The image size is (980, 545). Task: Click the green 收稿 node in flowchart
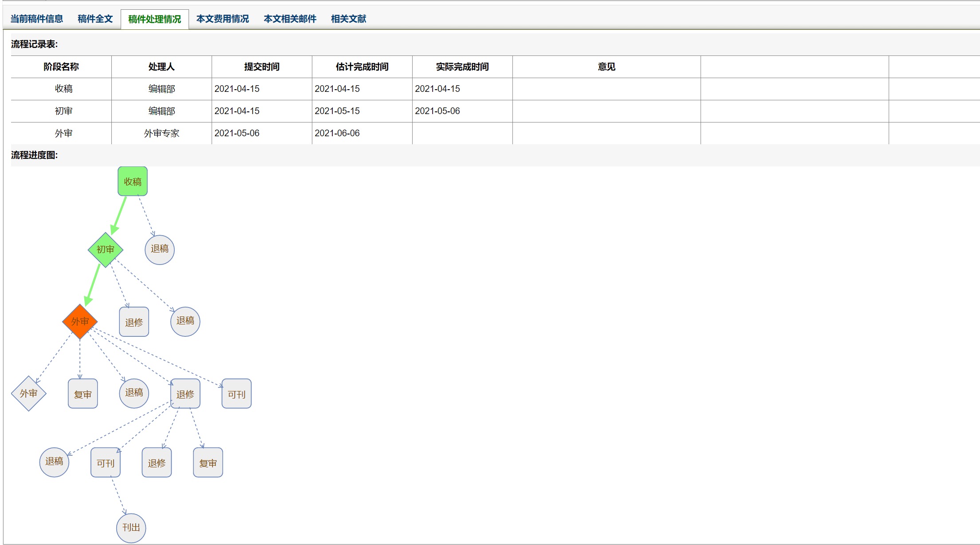133,181
